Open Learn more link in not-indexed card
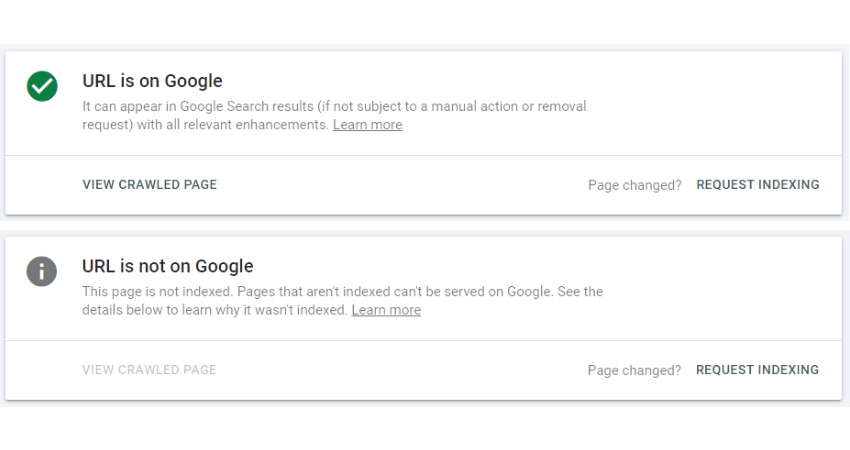Viewport: 850px width, 450px height. coord(386,310)
